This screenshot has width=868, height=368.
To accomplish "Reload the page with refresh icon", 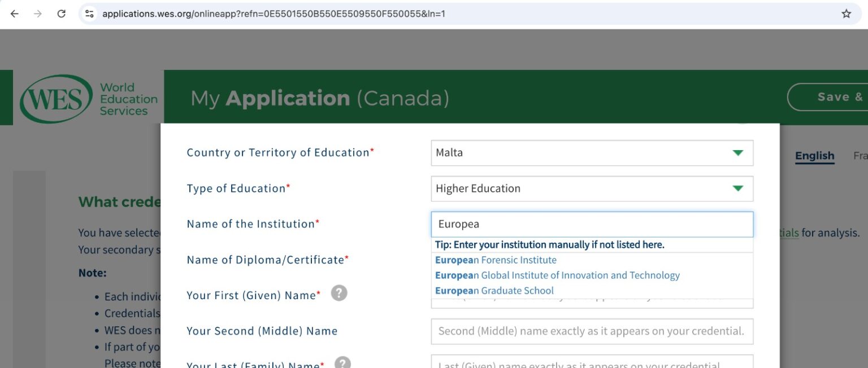I will [x=62, y=14].
